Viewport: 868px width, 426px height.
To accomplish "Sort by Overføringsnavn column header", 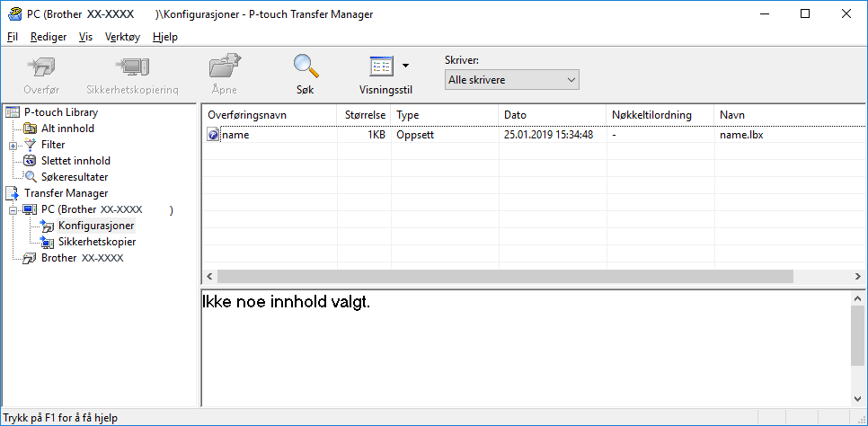I will coord(269,115).
